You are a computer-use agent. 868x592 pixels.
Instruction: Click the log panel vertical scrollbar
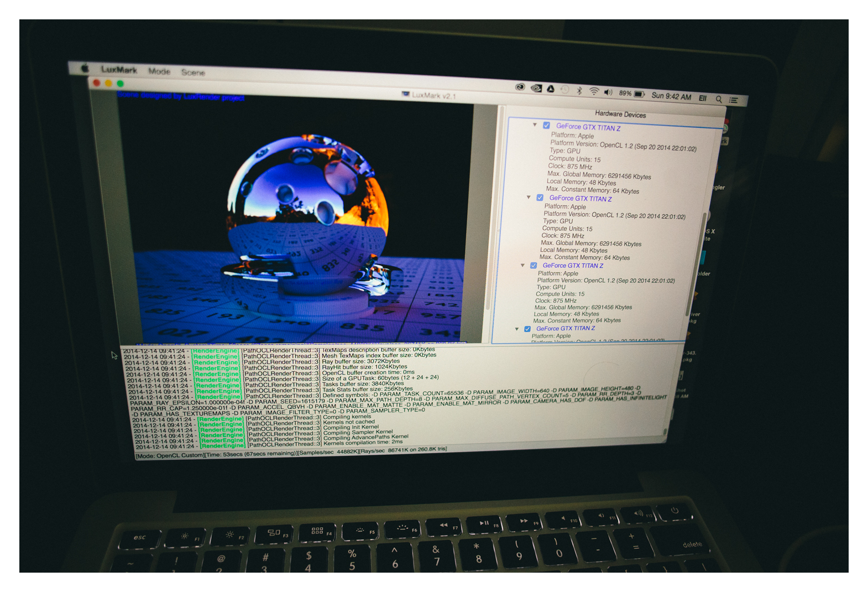(666, 432)
